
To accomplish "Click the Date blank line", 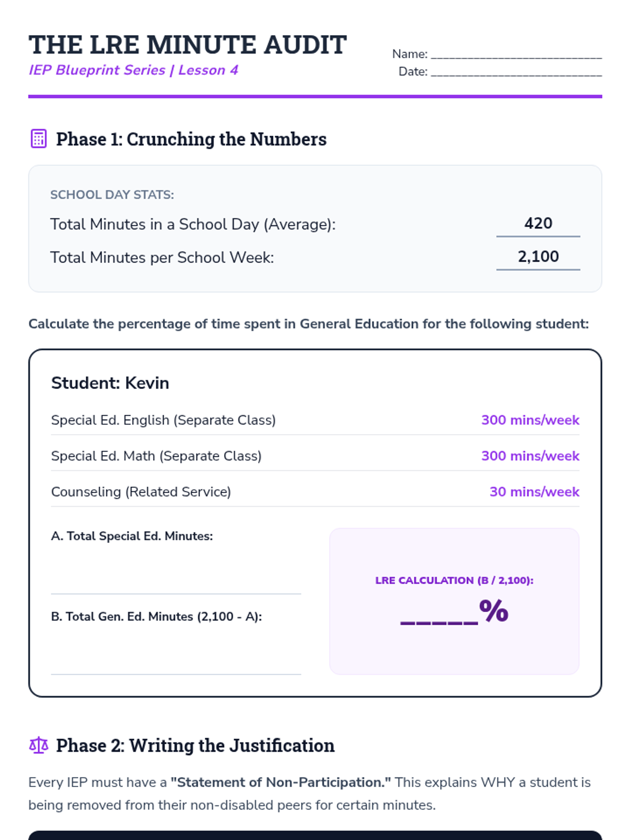I will [516, 73].
